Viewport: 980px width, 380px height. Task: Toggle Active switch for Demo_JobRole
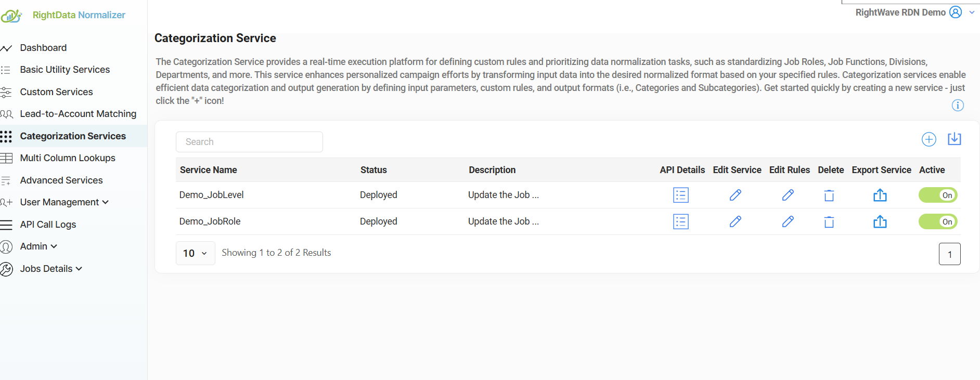(x=938, y=221)
